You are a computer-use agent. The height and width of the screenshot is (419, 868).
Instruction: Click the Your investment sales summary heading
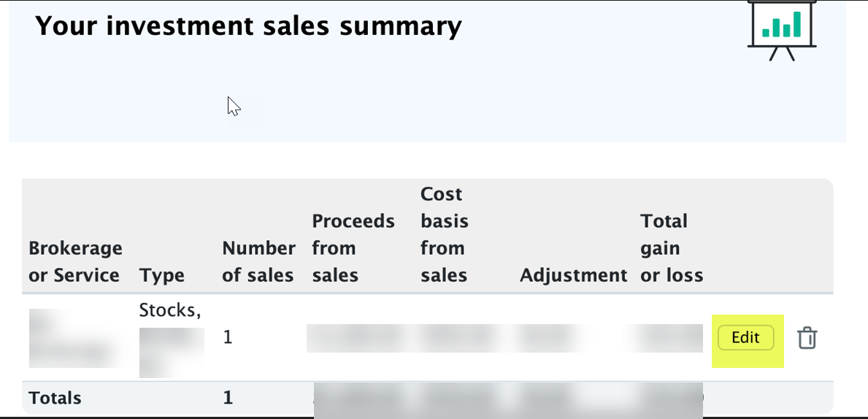248,26
